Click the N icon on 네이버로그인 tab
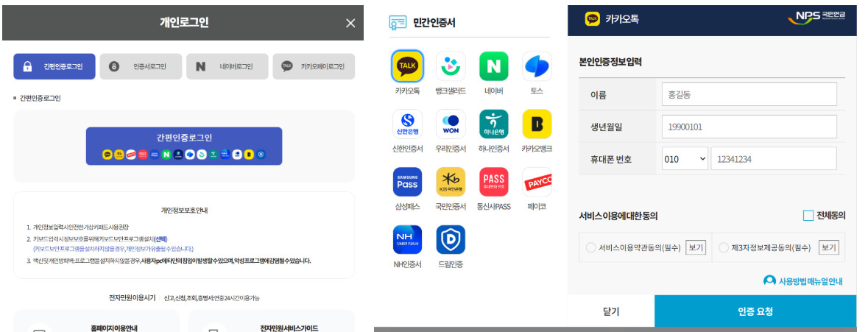868x332 pixels. coord(200,66)
